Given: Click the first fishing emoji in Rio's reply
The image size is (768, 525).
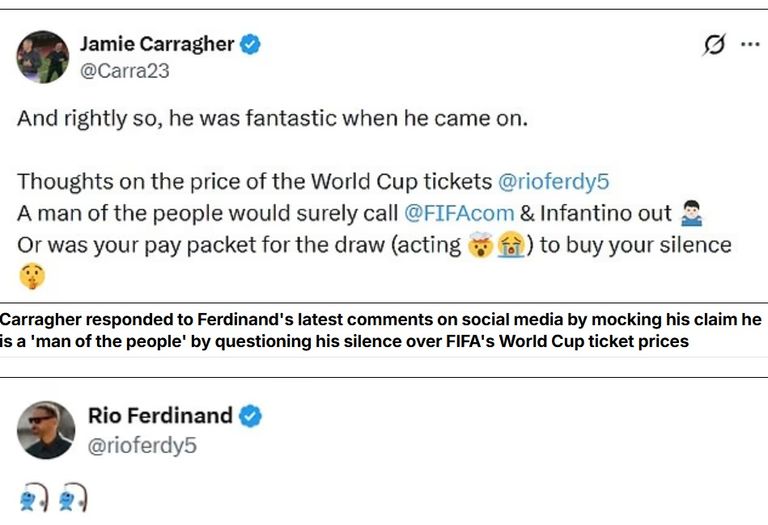Looking at the screenshot, I should (x=34, y=498).
